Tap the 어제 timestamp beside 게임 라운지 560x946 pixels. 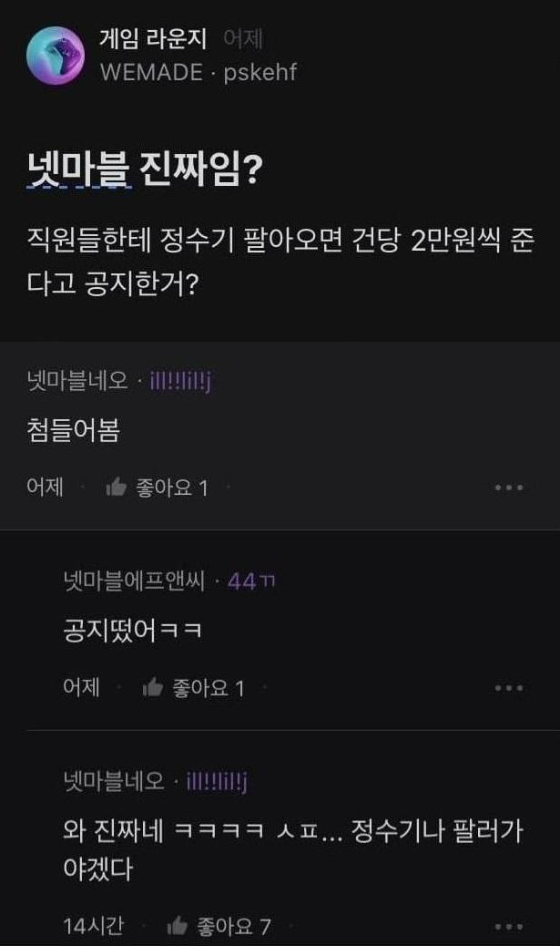pos(243,39)
